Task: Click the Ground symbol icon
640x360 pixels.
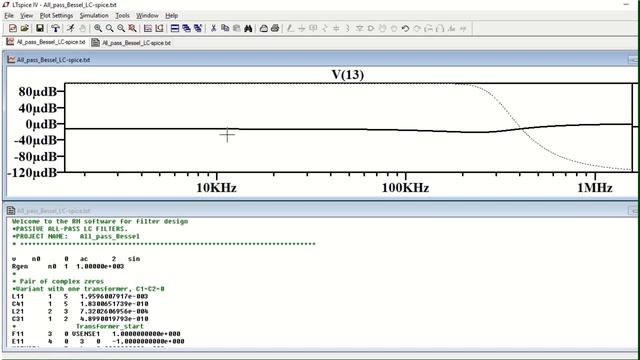Action: coord(302,28)
